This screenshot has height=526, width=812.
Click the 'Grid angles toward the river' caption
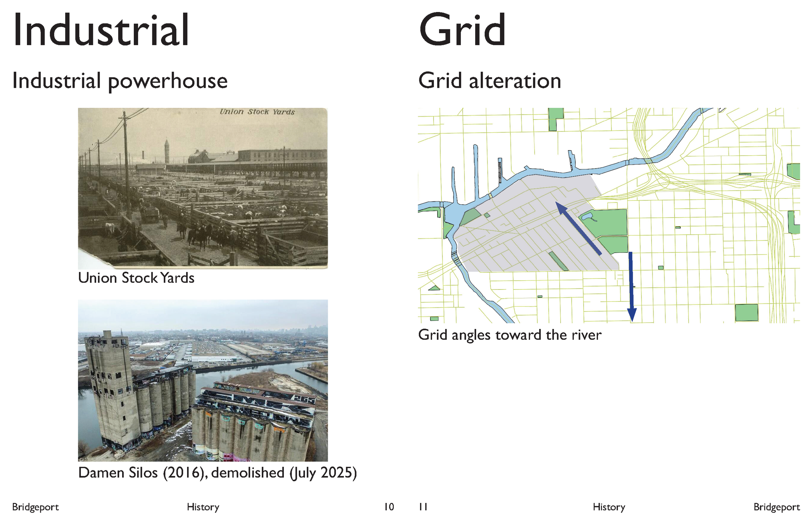tap(510, 335)
